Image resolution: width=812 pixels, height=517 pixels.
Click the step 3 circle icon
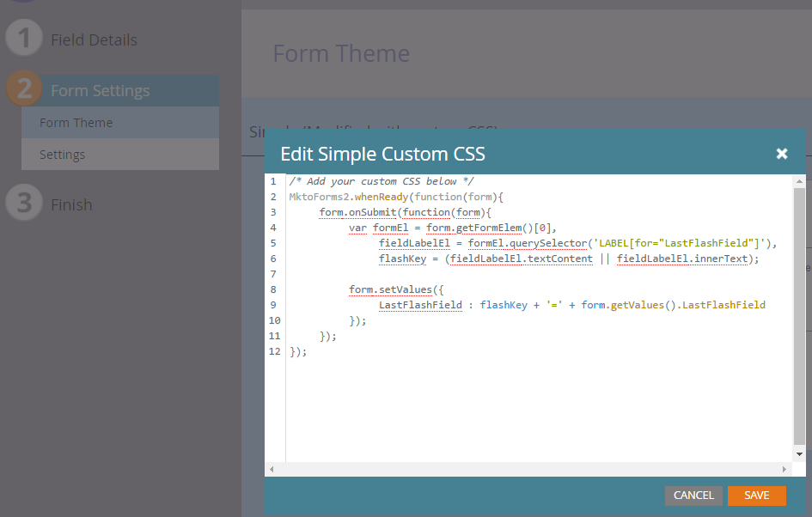click(25, 204)
